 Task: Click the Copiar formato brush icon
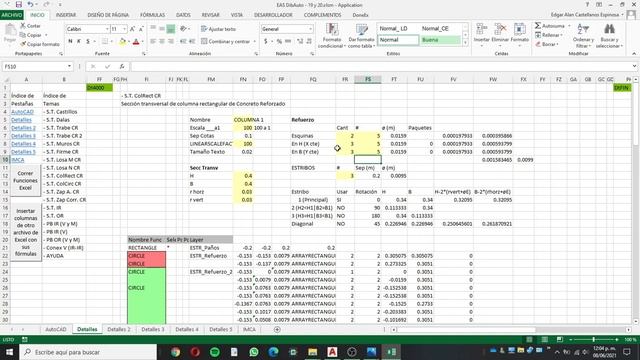(23, 44)
